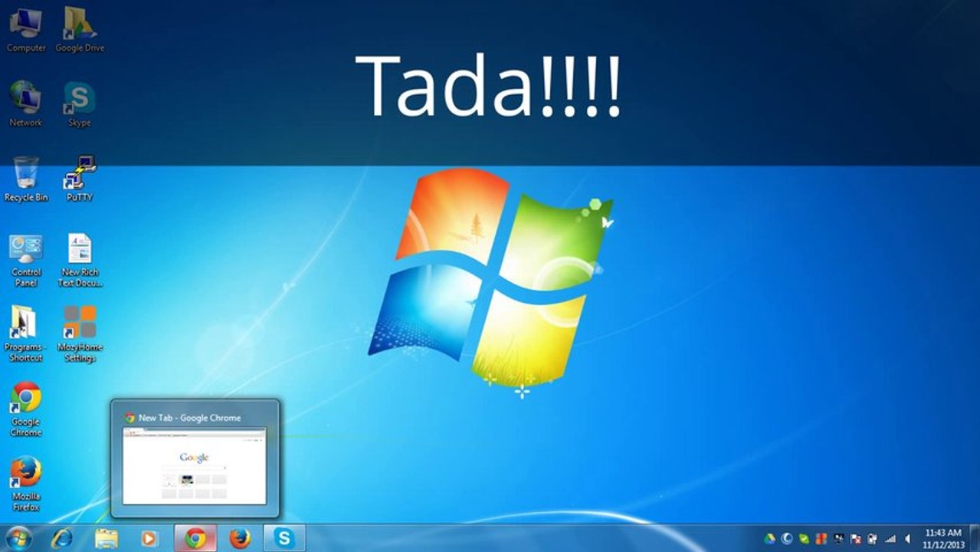Select the Control Panel desktop icon
Image resolution: width=980 pixels, height=552 pixels.
26,261
